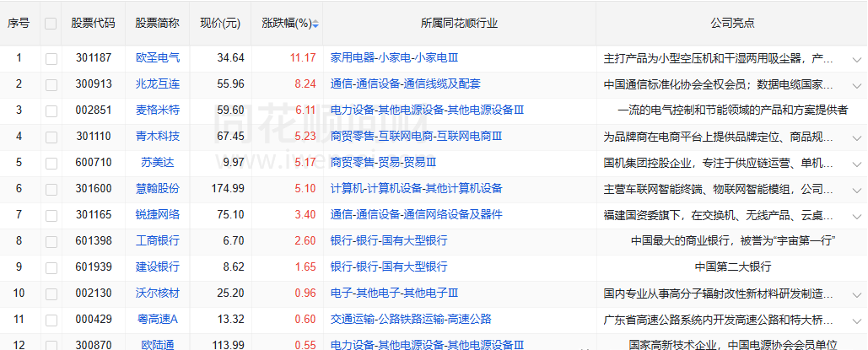
Task: Click highlight 中国最大的商业银行，被誉为“宇宙第一行”
Action: [732, 240]
